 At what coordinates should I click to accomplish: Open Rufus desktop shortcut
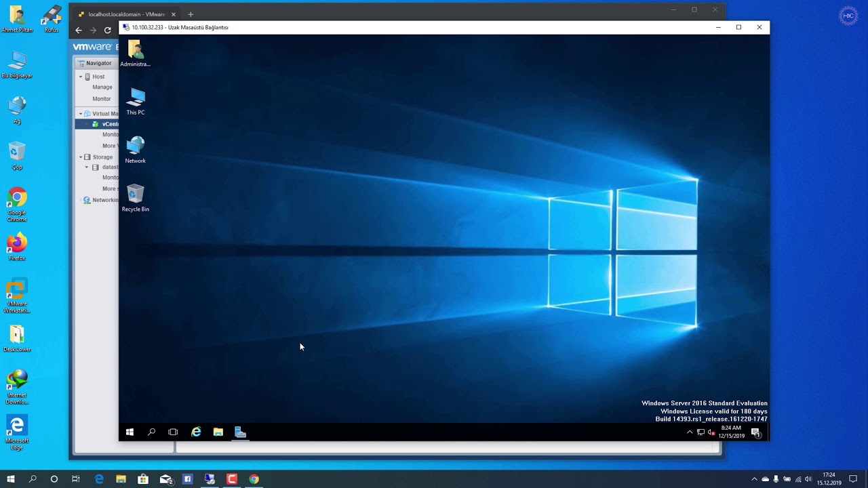pos(52,20)
